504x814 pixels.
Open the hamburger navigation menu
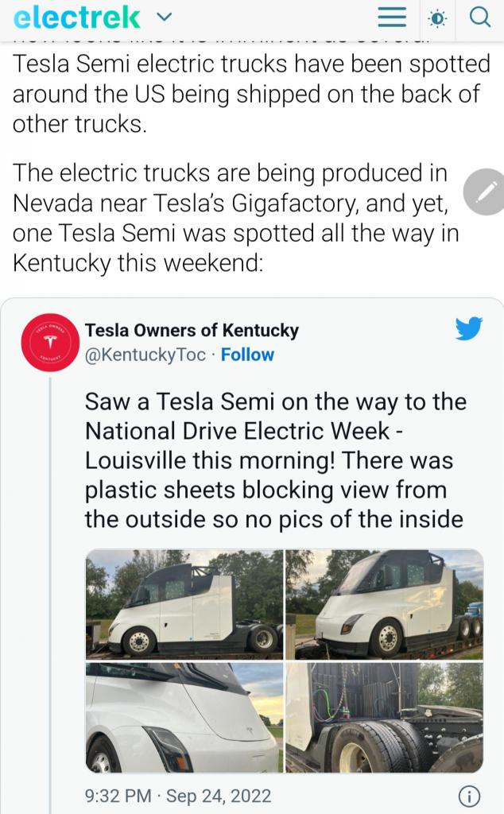(x=391, y=17)
